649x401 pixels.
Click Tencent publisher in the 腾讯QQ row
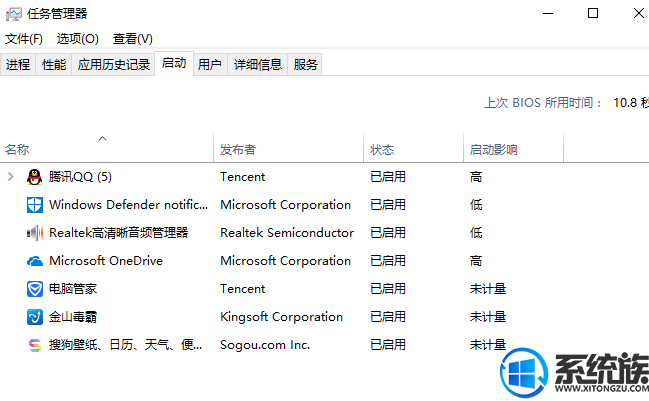click(243, 177)
